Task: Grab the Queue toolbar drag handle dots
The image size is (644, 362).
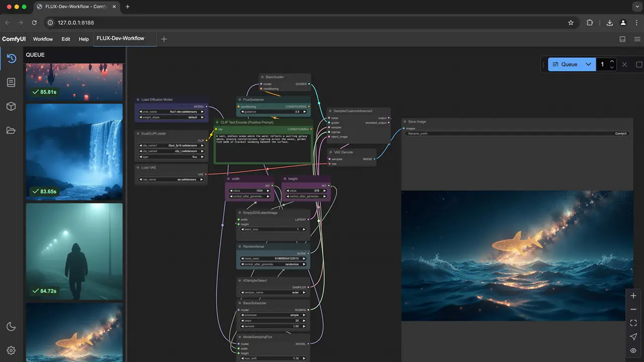Action: pyautogui.click(x=543, y=64)
